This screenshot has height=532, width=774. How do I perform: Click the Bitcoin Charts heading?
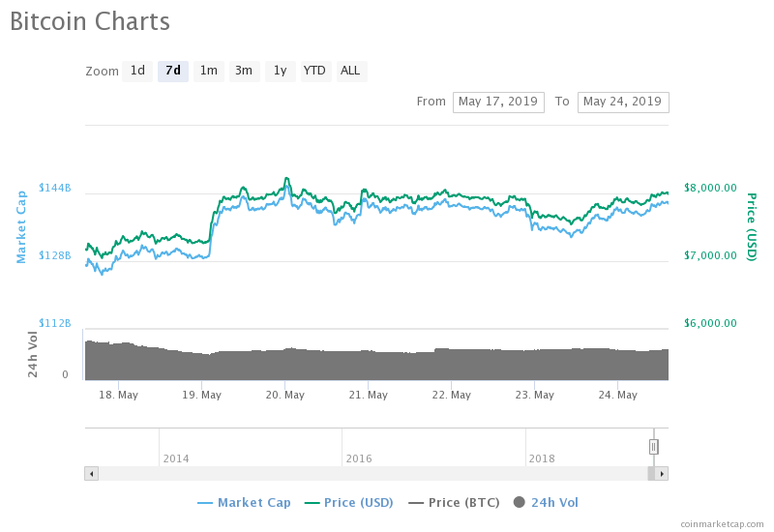90,21
